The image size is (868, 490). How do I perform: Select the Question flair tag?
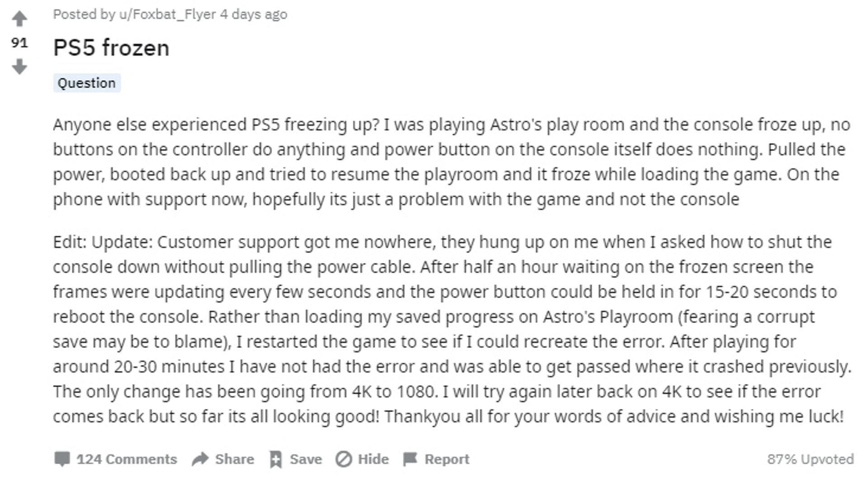[87, 83]
